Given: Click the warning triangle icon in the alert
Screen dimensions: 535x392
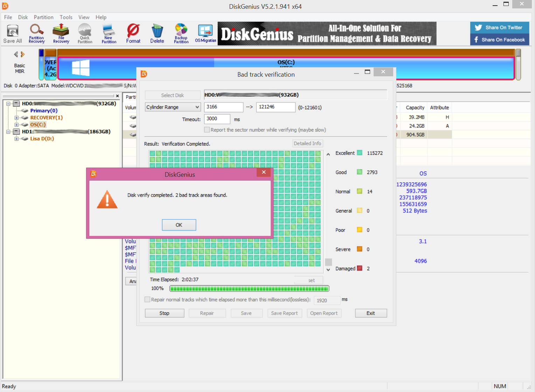Looking at the screenshot, I should coord(107,199).
